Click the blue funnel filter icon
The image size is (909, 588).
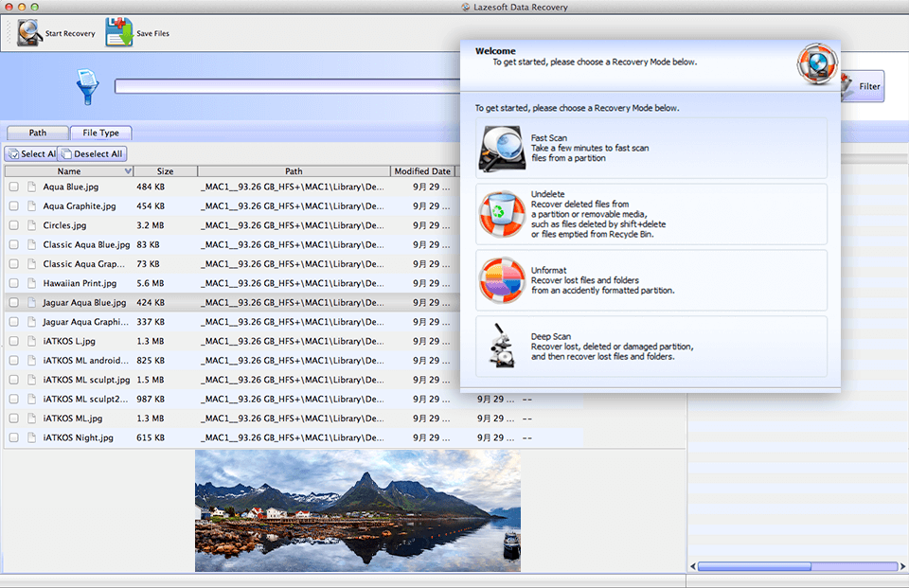pos(87,86)
